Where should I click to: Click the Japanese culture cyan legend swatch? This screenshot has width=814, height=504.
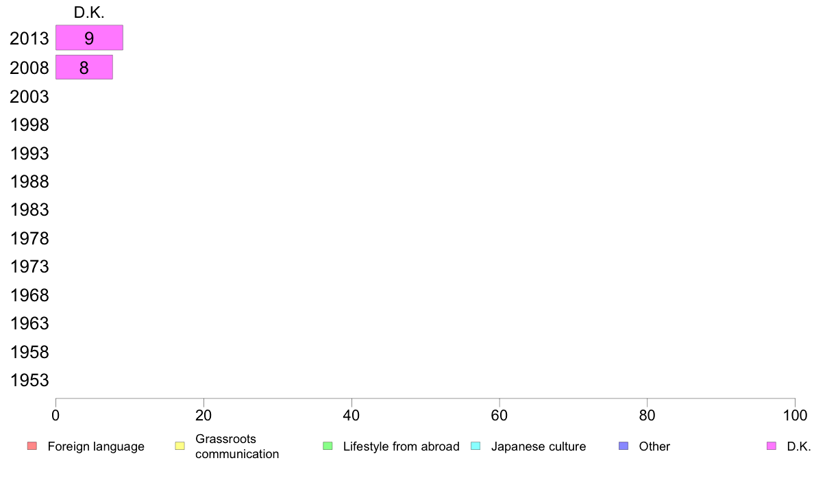coord(476,446)
